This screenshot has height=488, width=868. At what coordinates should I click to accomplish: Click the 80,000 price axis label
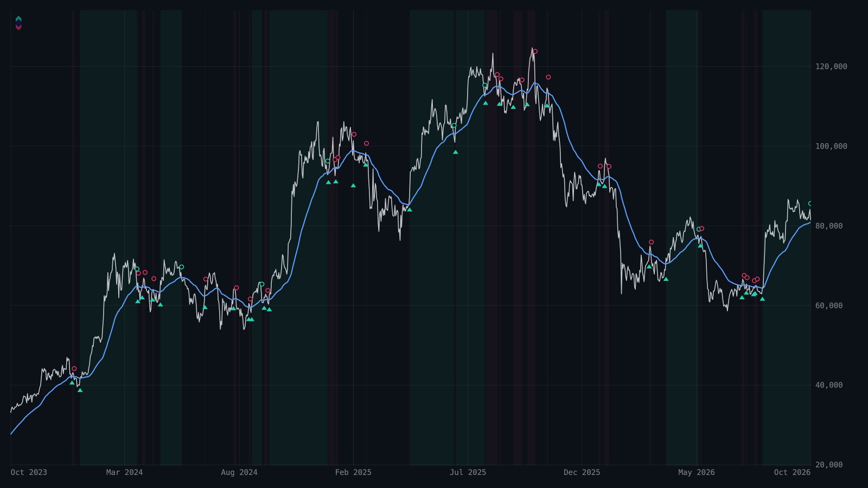coord(829,226)
